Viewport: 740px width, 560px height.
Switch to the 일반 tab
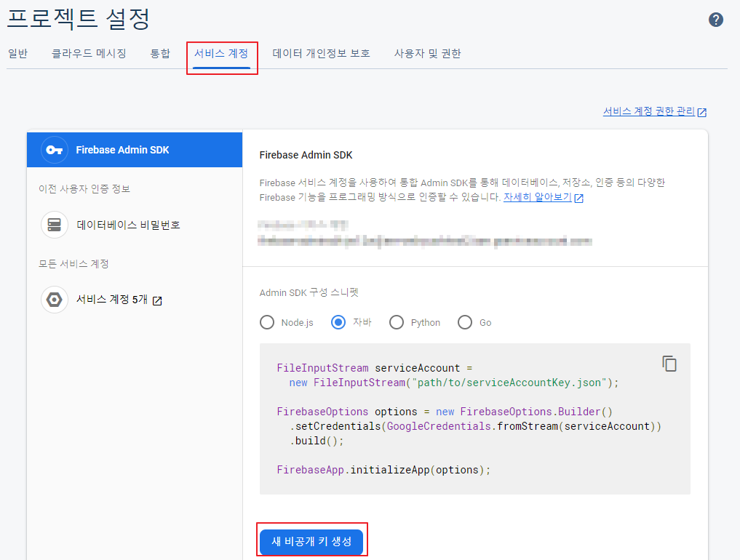click(17, 53)
